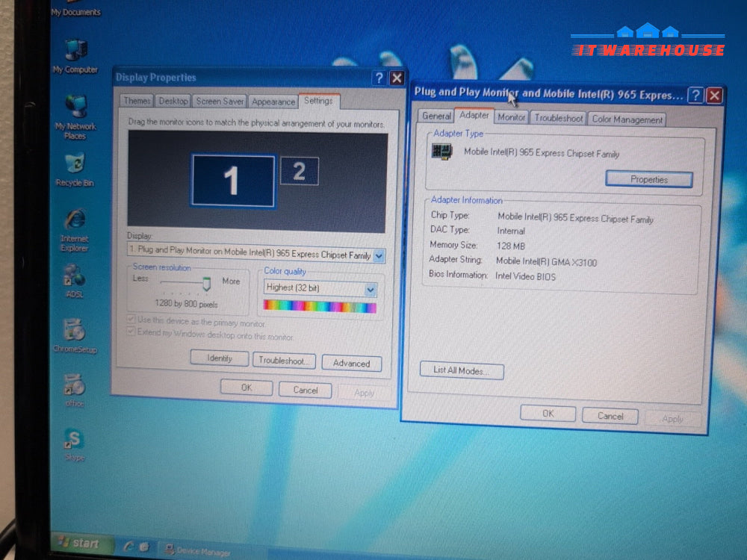Click the second quick launch icon in the taskbar

pyautogui.click(x=145, y=547)
